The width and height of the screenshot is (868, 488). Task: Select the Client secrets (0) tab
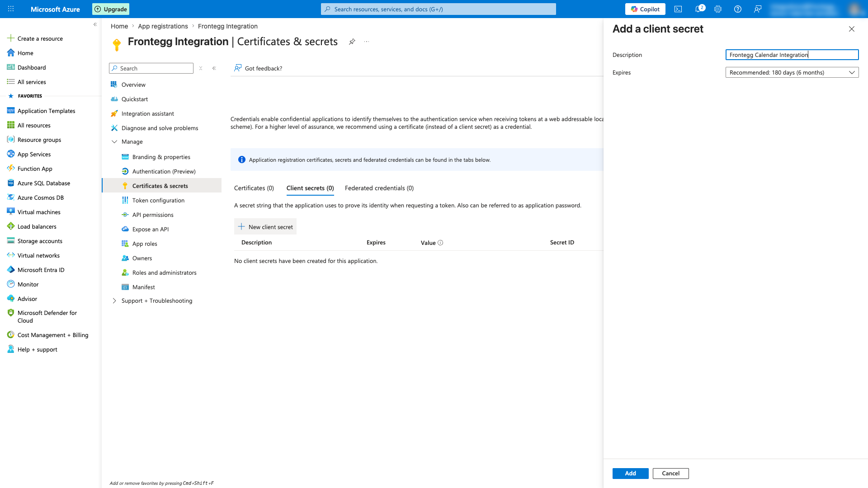(310, 188)
